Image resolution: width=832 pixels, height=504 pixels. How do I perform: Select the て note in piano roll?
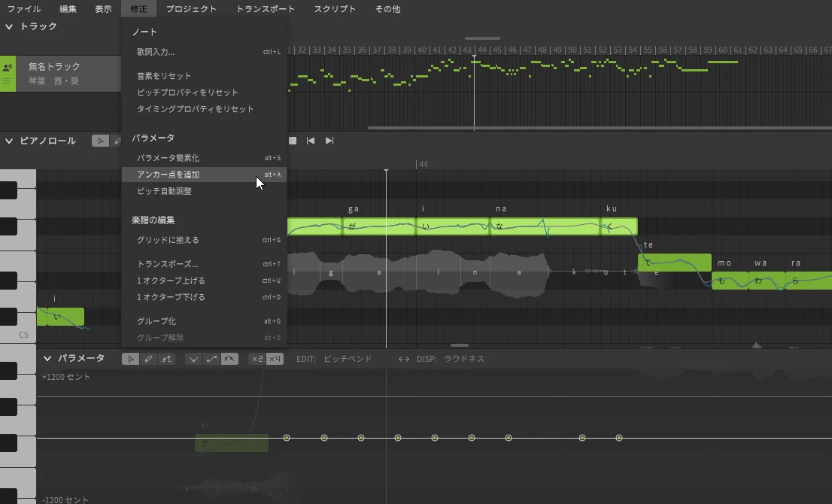(x=675, y=263)
